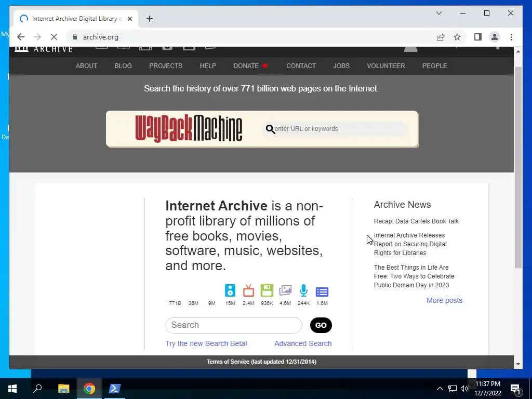
Task: Open the Audio speaker icon collection
Action: (230, 291)
